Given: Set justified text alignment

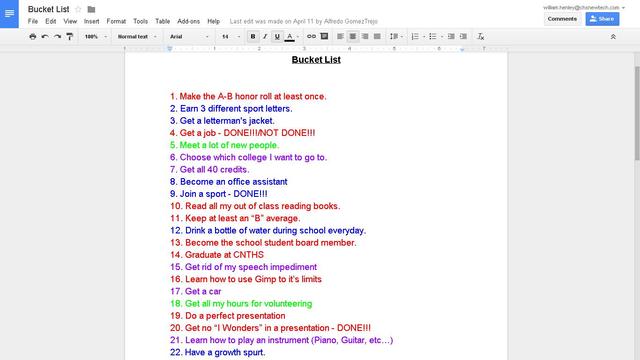Looking at the screenshot, I should click(377, 37).
